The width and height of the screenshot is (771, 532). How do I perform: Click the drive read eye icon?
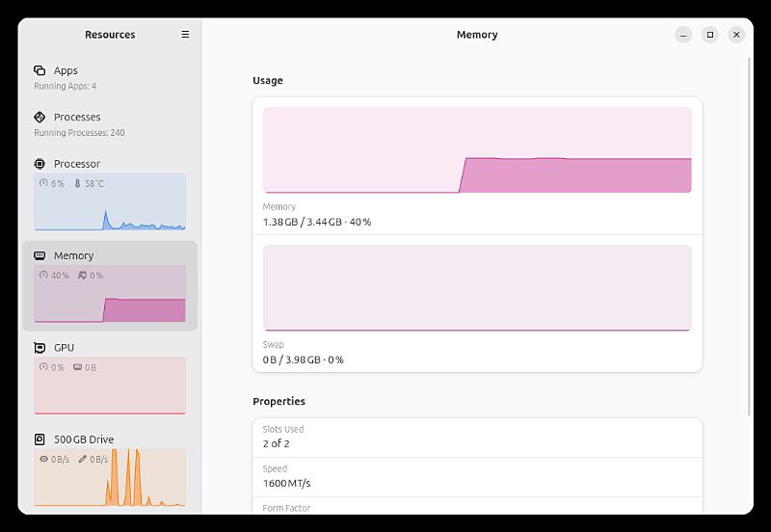click(x=43, y=459)
